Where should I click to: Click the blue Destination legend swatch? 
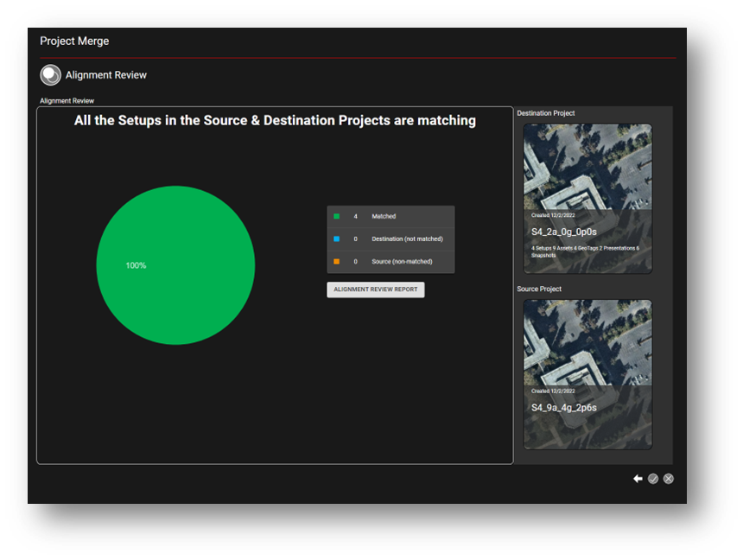pyautogui.click(x=336, y=239)
